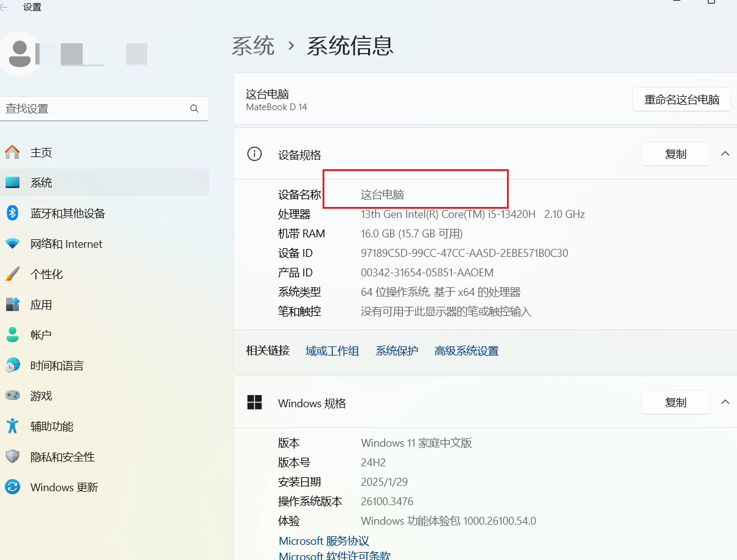Screen dimensions: 737x560
Task: Select 系统 in the sidebar
Action: click(x=41, y=183)
